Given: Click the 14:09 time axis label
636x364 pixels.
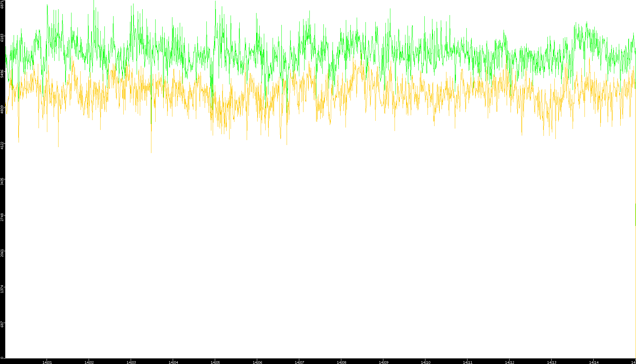Looking at the screenshot, I should point(383,362).
